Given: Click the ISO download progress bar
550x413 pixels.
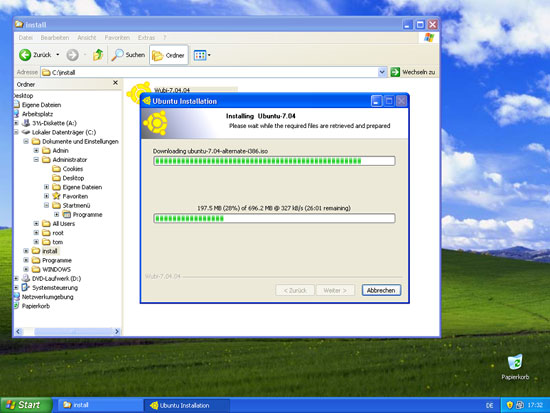Looking at the screenshot, I should pyautogui.click(x=274, y=161).
